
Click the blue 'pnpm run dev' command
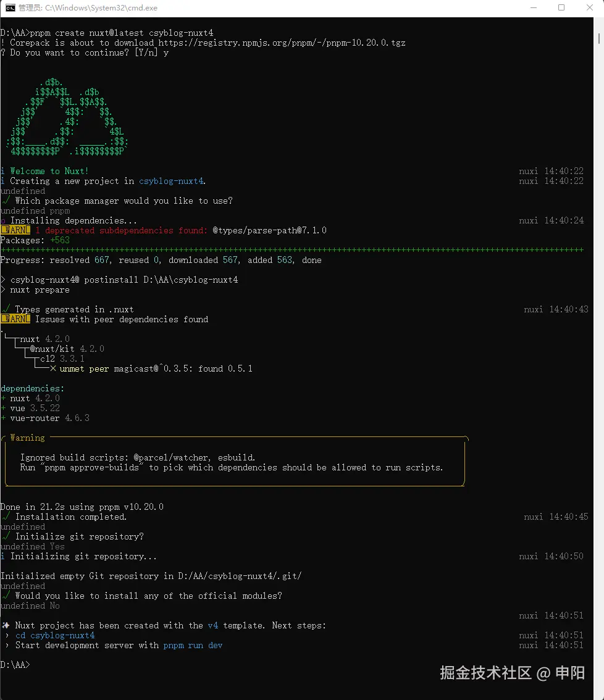pos(193,645)
